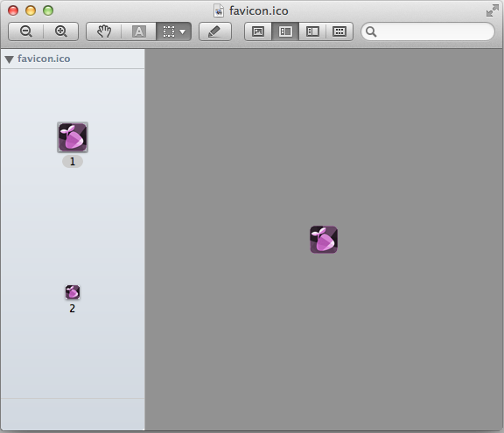Minimize window with yellow button

pyautogui.click(x=31, y=10)
